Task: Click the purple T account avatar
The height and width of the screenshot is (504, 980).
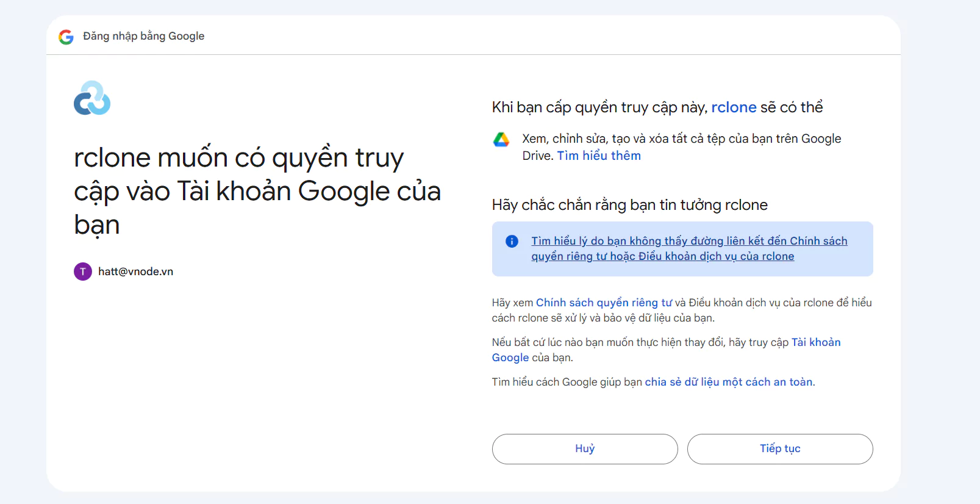Action: tap(83, 272)
